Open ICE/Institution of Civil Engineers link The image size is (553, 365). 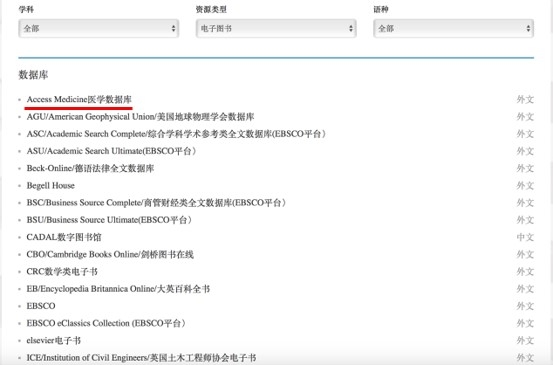[x=141, y=358]
